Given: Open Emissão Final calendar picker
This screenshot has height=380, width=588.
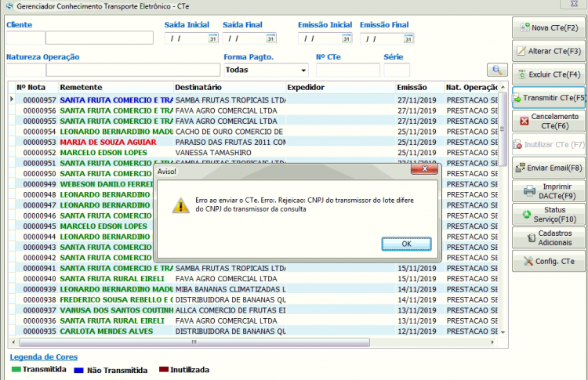Looking at the screenshot, I should [408, 38].
